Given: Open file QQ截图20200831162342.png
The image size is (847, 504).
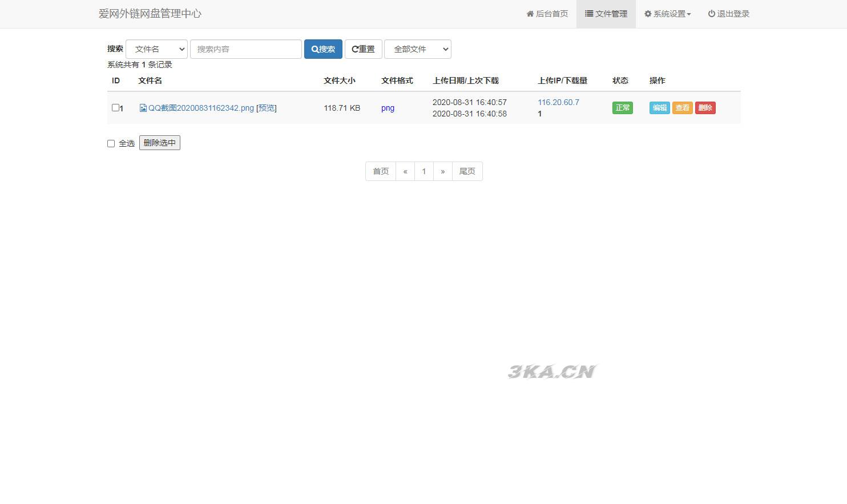Looking at the screenshot, I should (x=201, y=108).
